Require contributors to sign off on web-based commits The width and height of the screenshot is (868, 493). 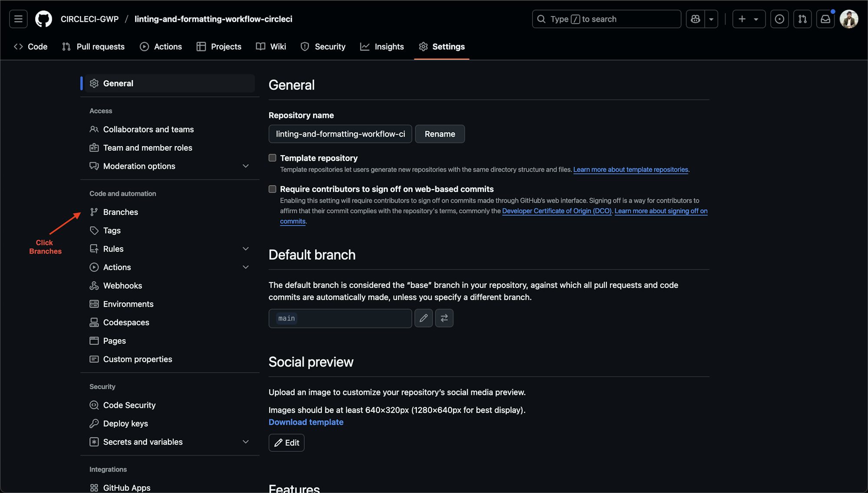tap(272, 189)
